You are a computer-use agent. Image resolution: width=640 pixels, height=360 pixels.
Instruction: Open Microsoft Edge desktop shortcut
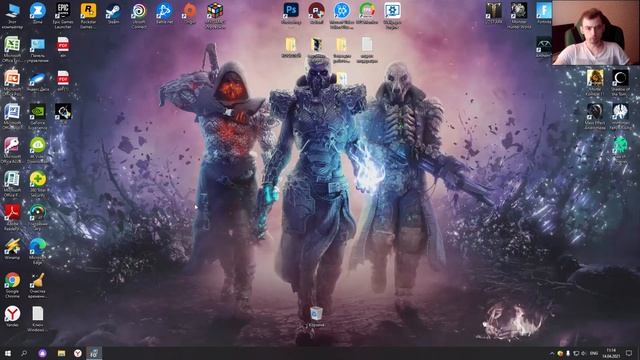click(38, 247)
